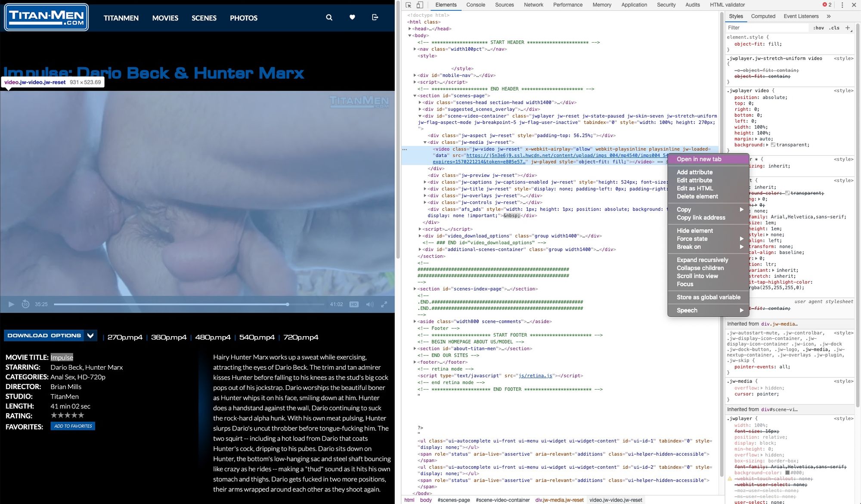Click the red error count indicator

827,5
